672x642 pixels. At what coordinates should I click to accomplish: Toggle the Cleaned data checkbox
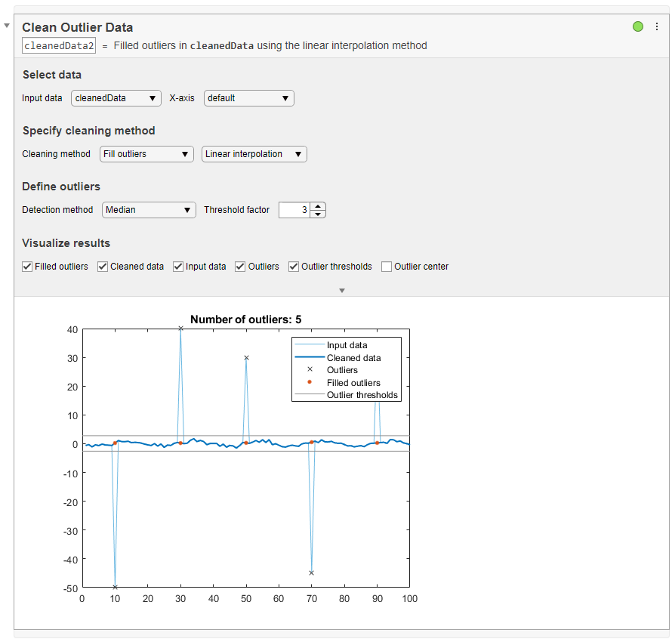103,267
